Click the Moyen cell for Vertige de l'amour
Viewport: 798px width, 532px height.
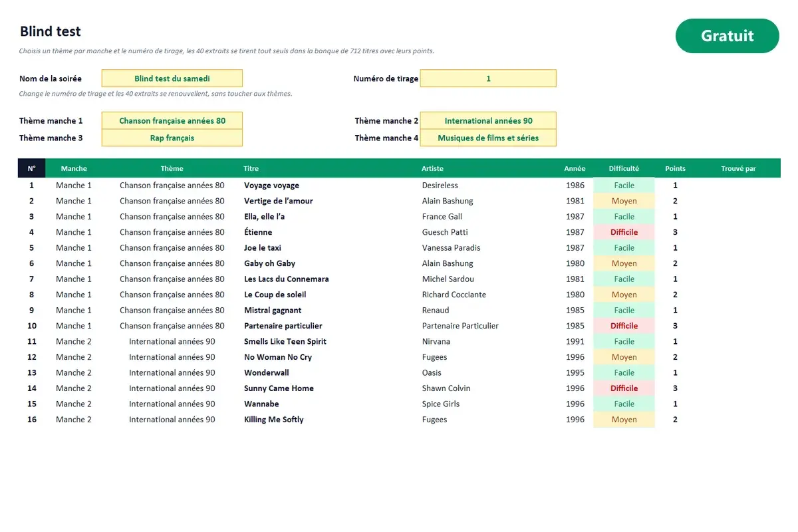(x=624, y=201)
